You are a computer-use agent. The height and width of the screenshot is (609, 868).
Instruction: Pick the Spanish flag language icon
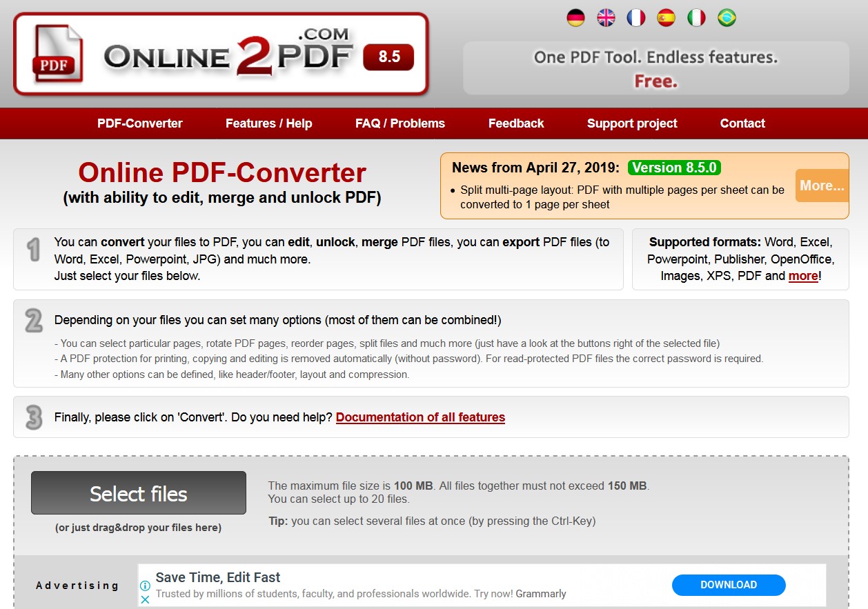coord(666,18)
